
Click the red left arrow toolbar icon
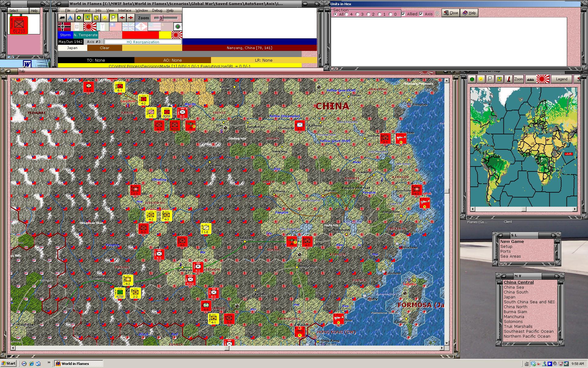pos(122,18)
